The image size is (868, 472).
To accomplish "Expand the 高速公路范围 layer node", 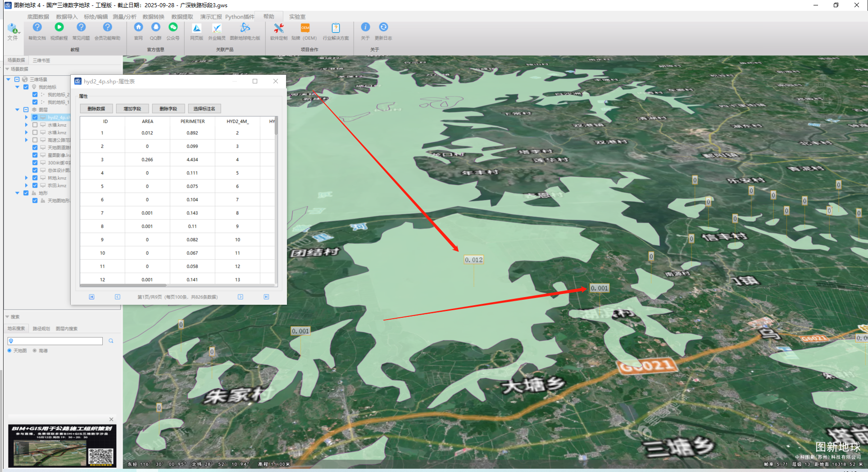I will [27, 140].
